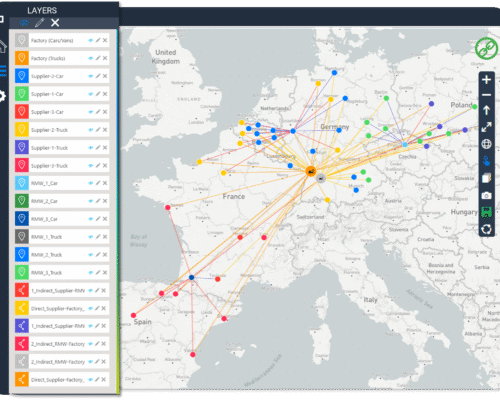This screenshot has height=400, width=500.
Task: Zoom in on the map with plus button
Action: [x=486, y=80]
